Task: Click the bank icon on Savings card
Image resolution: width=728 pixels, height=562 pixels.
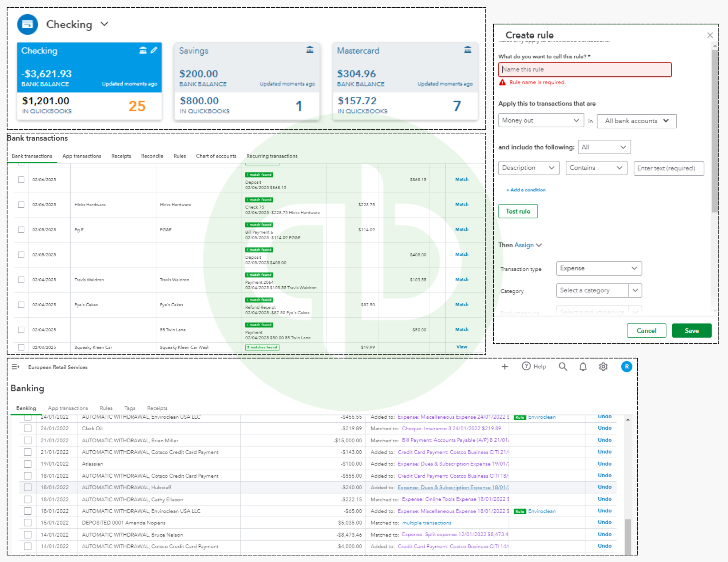Action: 310,50
